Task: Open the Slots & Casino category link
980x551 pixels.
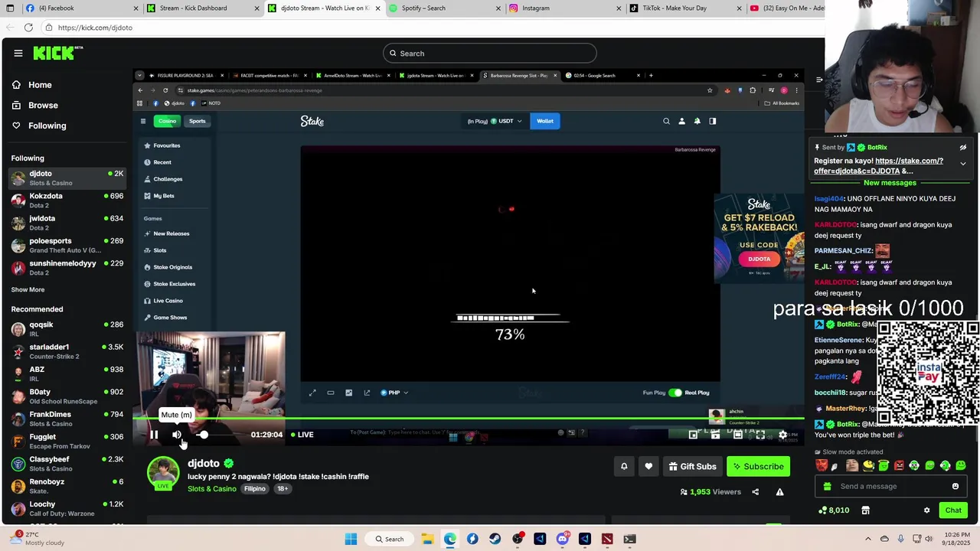Action: pos(212,489)
